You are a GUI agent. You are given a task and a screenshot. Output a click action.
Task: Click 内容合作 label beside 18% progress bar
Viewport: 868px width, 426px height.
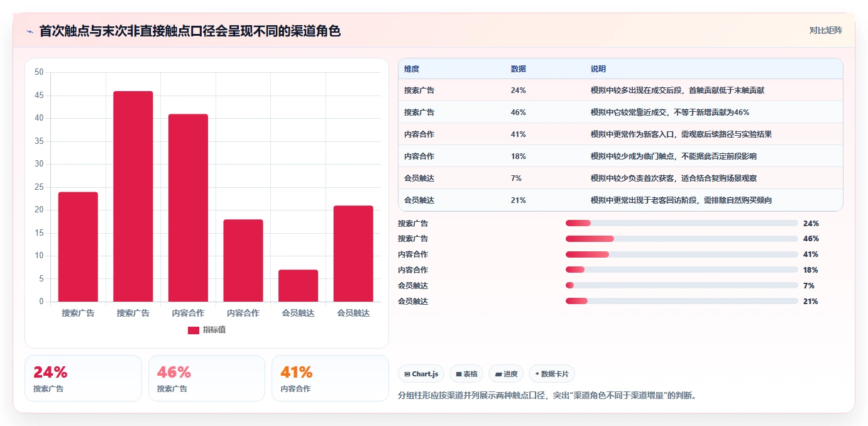pyautogui.click(x=413, y=270)
